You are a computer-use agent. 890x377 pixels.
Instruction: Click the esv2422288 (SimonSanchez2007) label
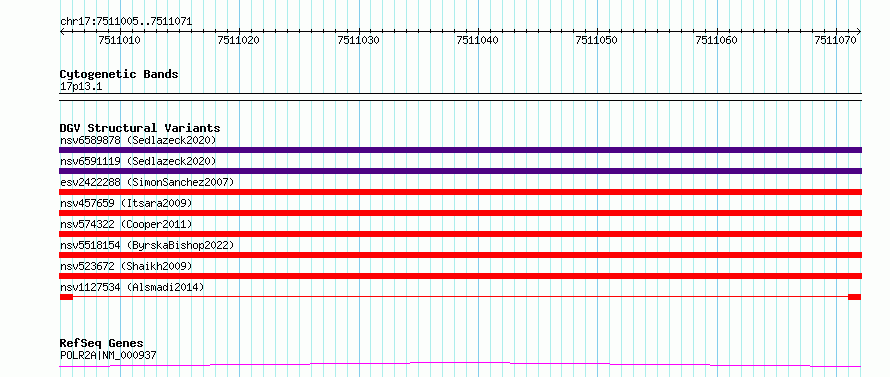[x=147, y=182]
